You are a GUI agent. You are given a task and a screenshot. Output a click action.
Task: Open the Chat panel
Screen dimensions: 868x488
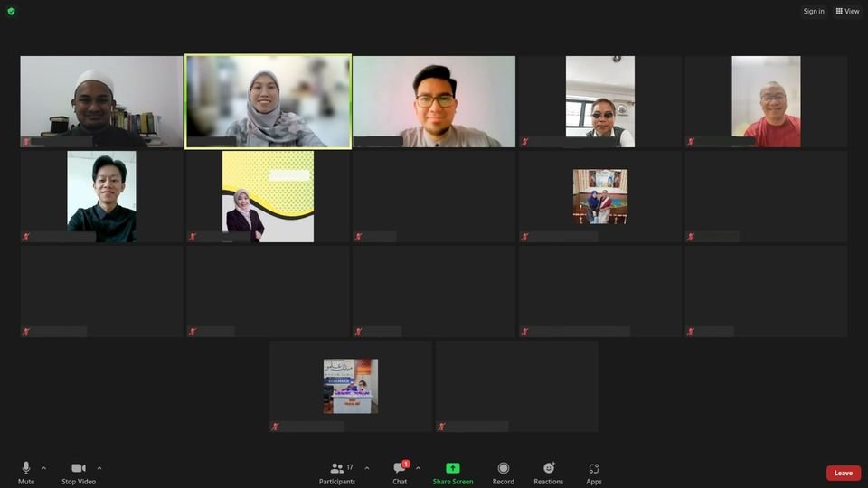(x=399, y=472)
